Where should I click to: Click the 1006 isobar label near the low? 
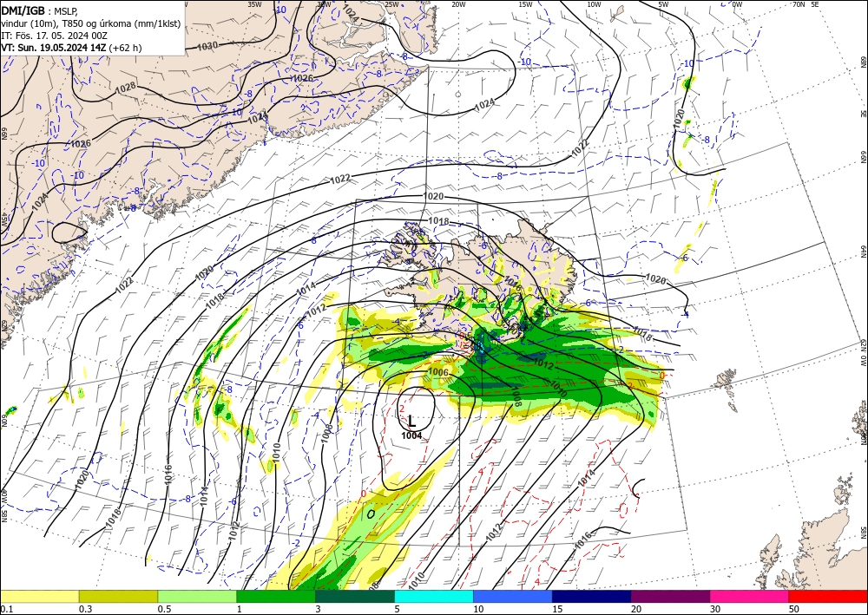[x=438, y=373]
